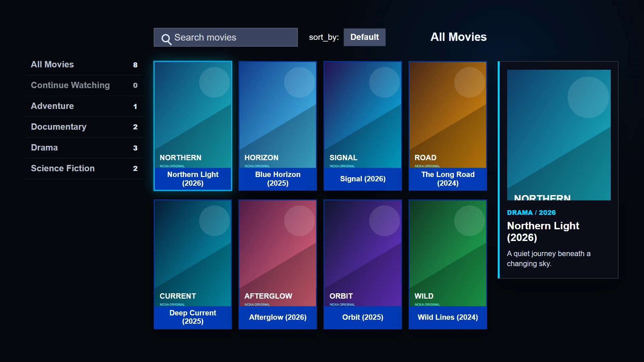
Task: Click the sort_by: label
Action: [324, 37]
